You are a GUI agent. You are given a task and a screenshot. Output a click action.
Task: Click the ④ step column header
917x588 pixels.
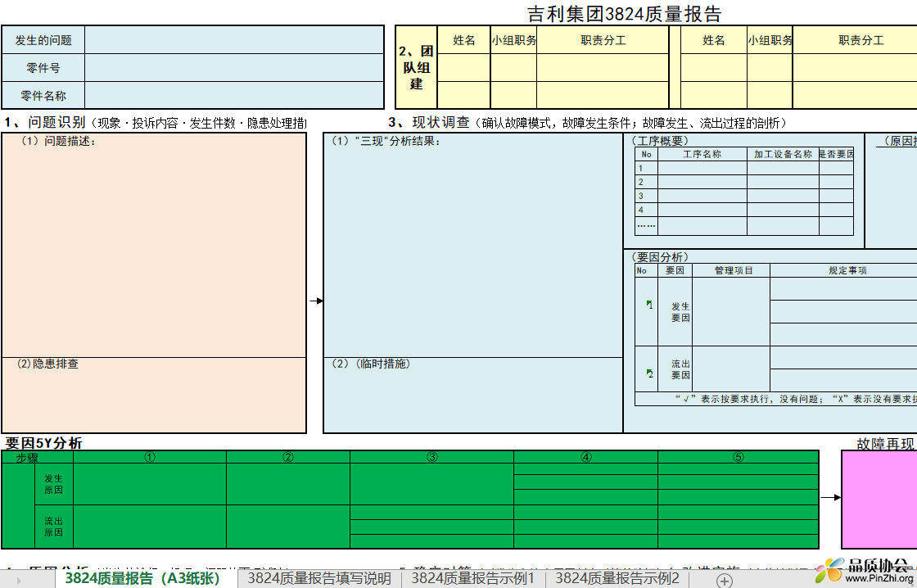[x=586, y=458]
